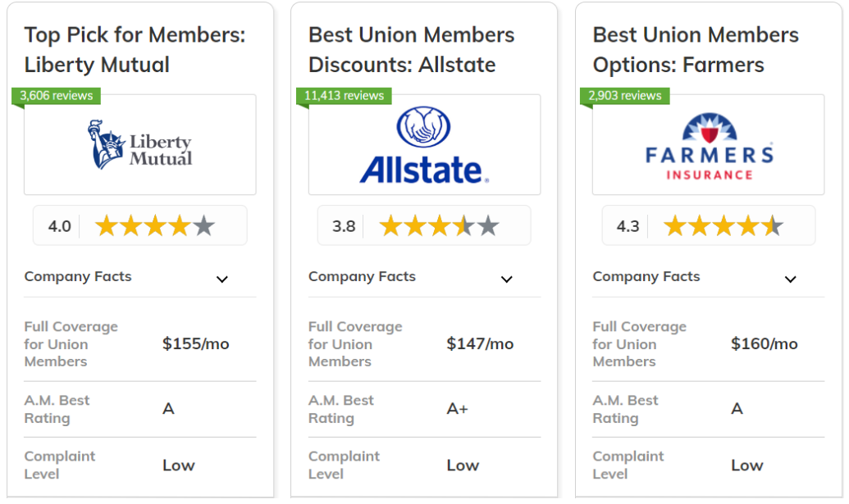Click the Best Union Members Options: Farmers heading
849x504 pixels.
click(695, 50)
